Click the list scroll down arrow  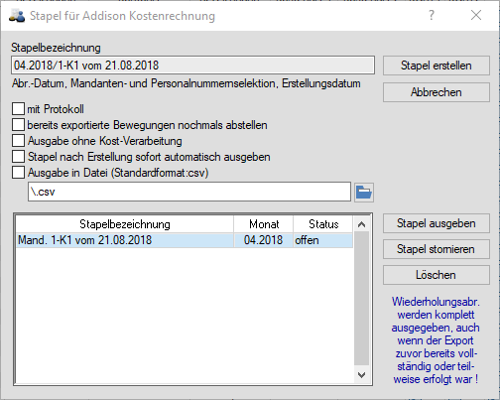click(361, 375)
